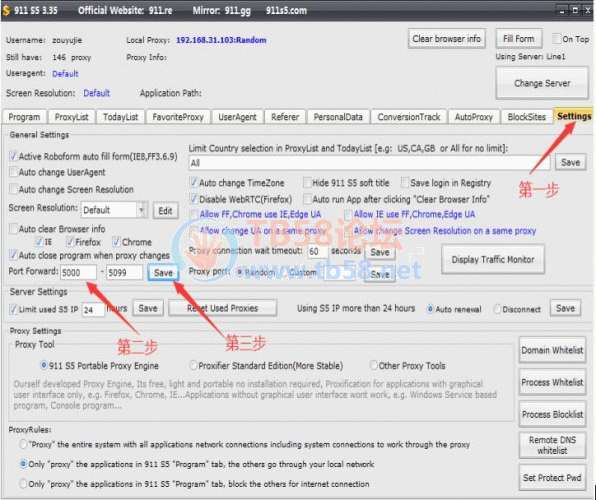
Task: Select Proxifier Standard Edition option
Action: [193, 365]
